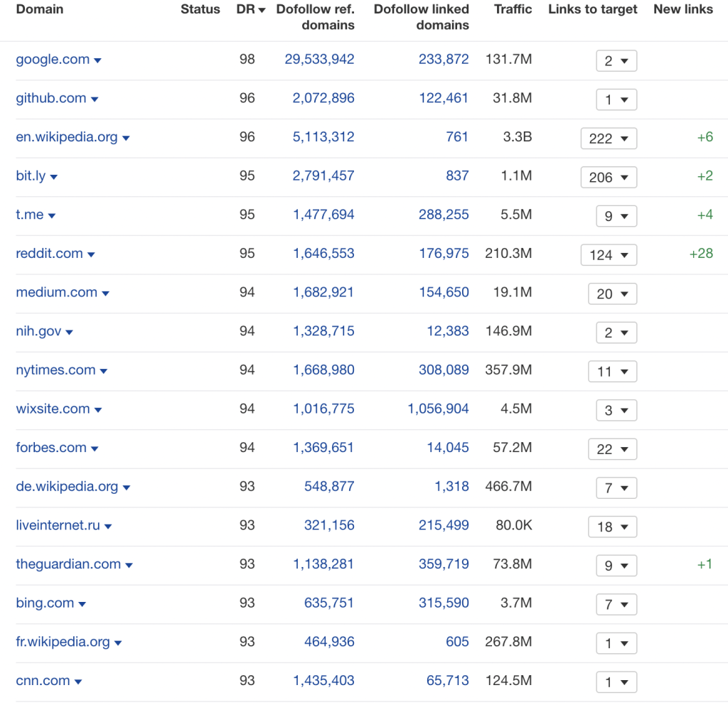This screenshot has width=728, height=705.
Task: Open the nytimes.com domain link
Action: [55, 370]
